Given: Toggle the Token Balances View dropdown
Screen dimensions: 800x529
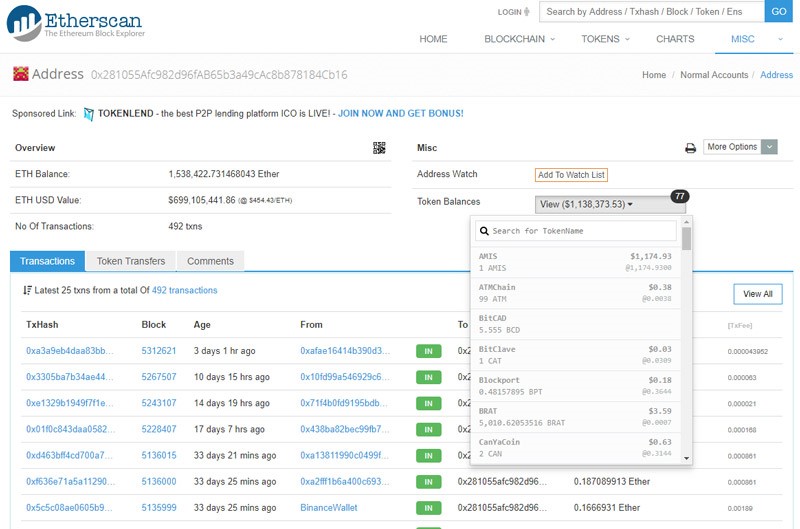Looking at the screenshot, I should tap(610, 205).
